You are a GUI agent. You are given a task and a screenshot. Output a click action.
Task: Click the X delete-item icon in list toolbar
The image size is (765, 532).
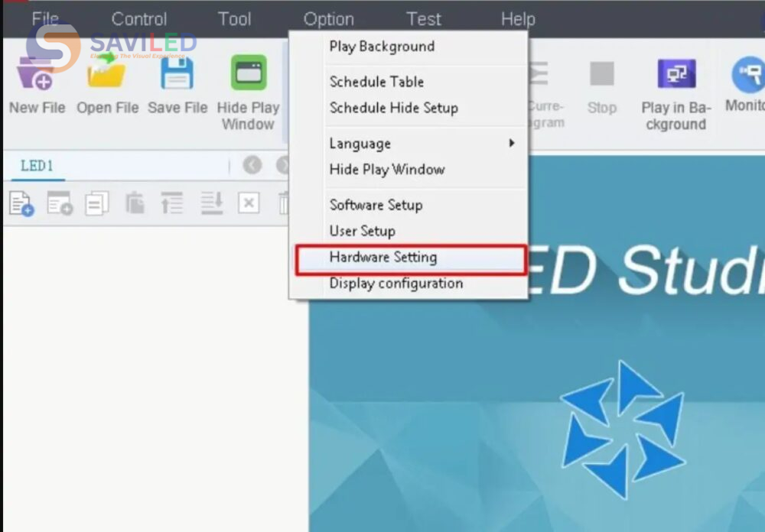point(249,203)
